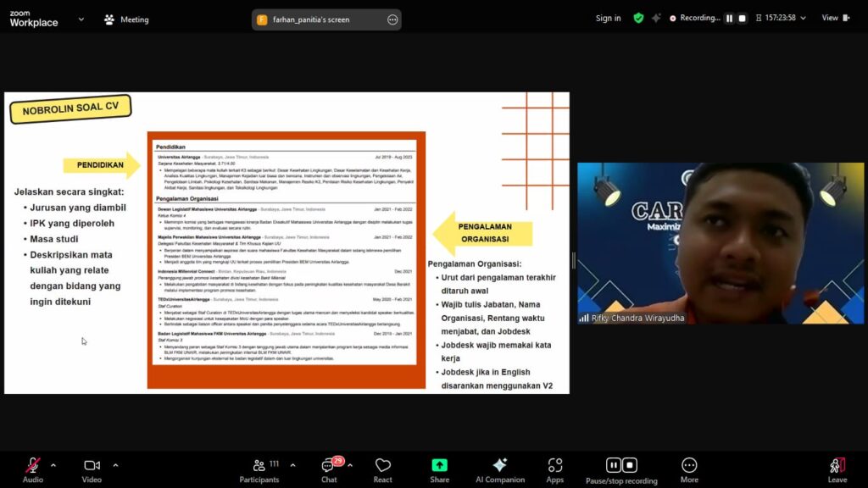Open the Apps panel

pyautogui.click(x=555, y=466)
